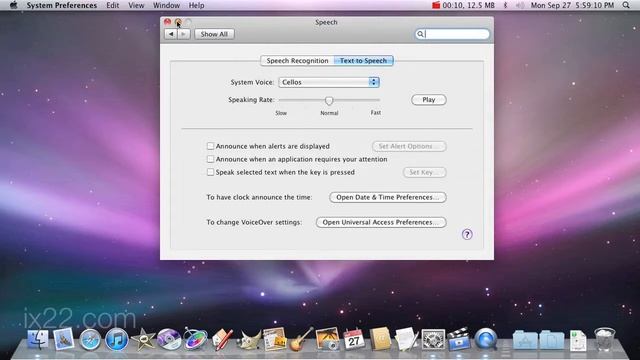Screen dimensions: 640x360
Task: Open the Applications folder stack in dock
Action: 525,340
